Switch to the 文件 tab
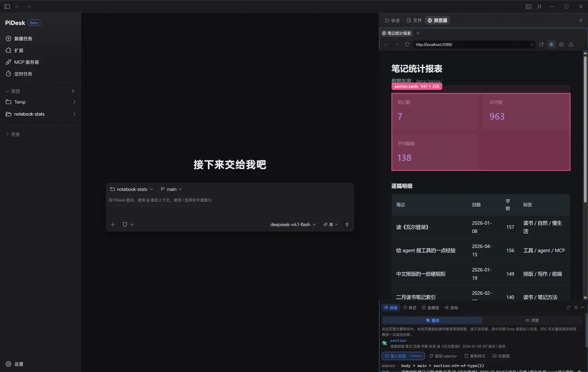588x372 pixels. coord(414,20)
